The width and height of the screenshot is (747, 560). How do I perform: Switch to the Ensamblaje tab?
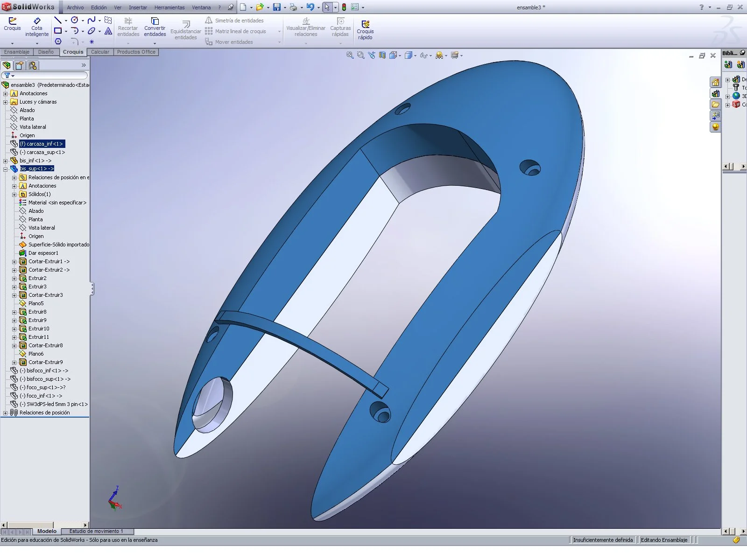tap(17, 52)
